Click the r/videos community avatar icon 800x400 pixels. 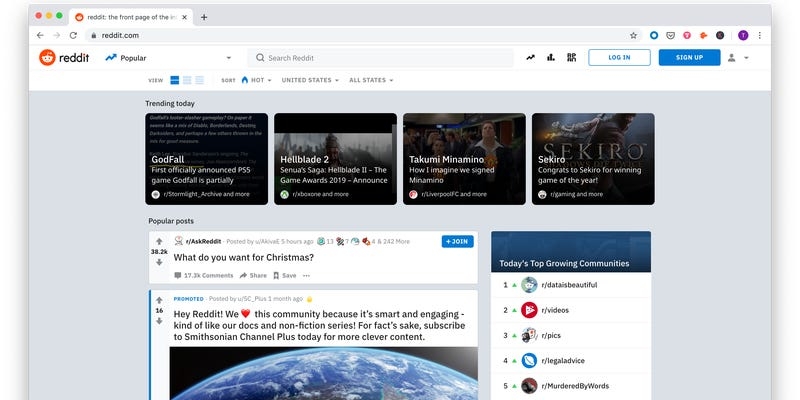[529, 310]
